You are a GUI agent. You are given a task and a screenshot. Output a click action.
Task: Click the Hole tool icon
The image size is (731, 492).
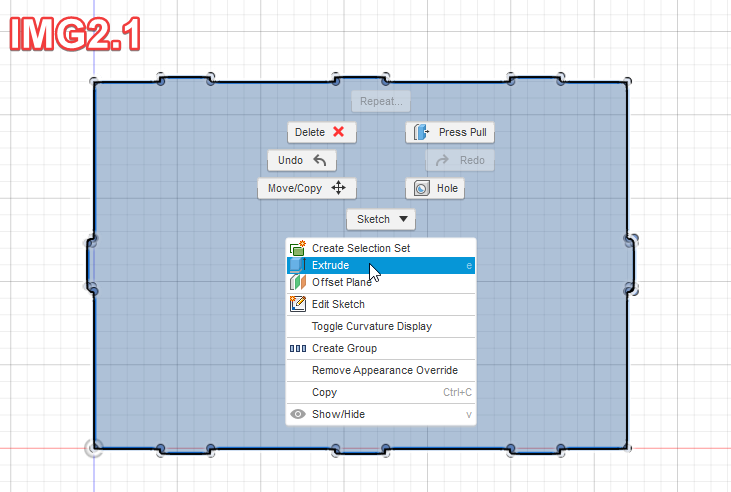[421, 188]
